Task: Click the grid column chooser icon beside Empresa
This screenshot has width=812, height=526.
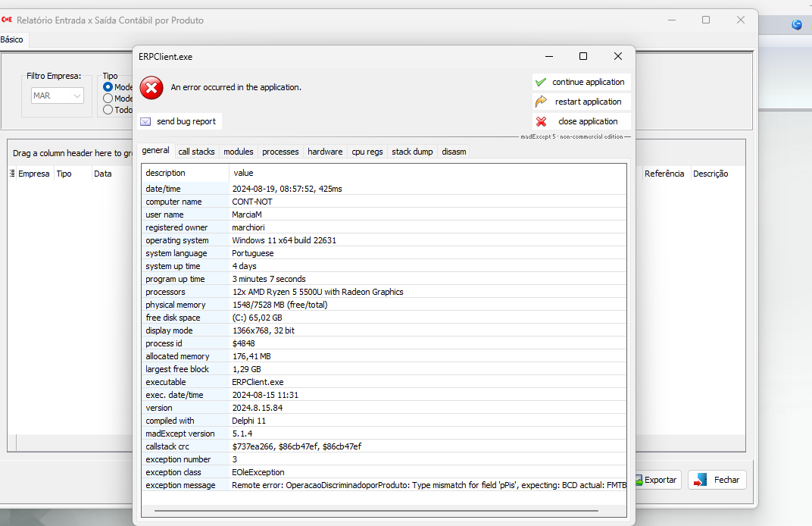Action: tap(12, 174)
